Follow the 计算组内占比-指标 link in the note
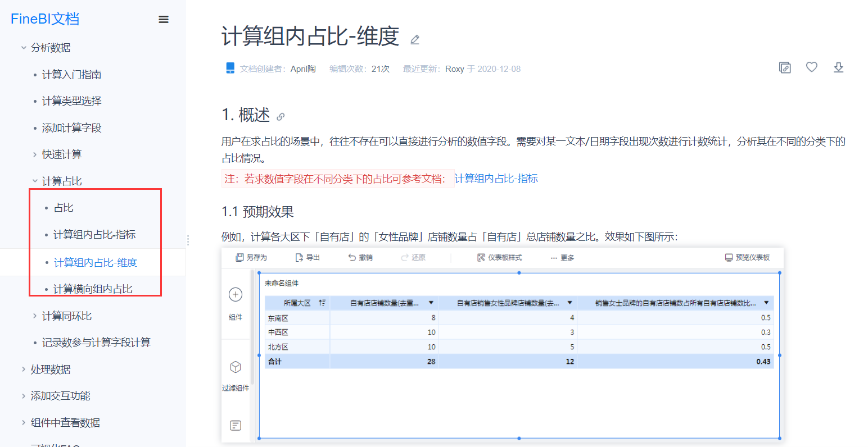Screen dimensions: 868x447 pyautogui.click(x=496, y=179)
